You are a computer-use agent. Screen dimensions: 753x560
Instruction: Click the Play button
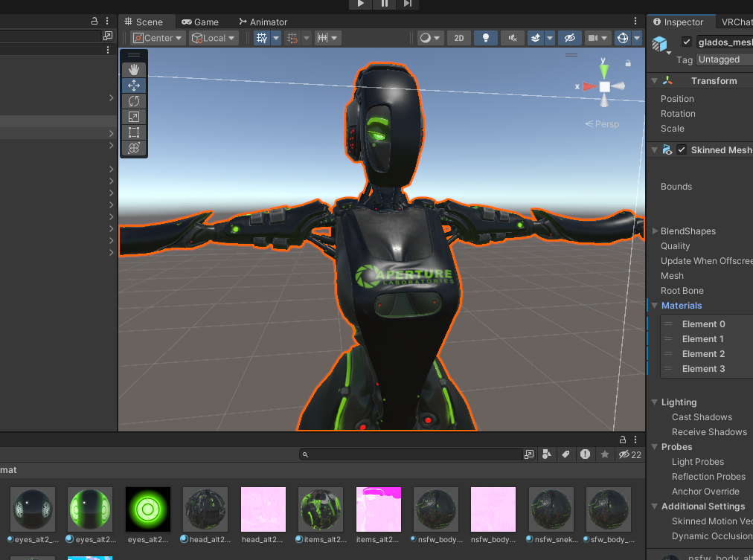tap(361, 4)
